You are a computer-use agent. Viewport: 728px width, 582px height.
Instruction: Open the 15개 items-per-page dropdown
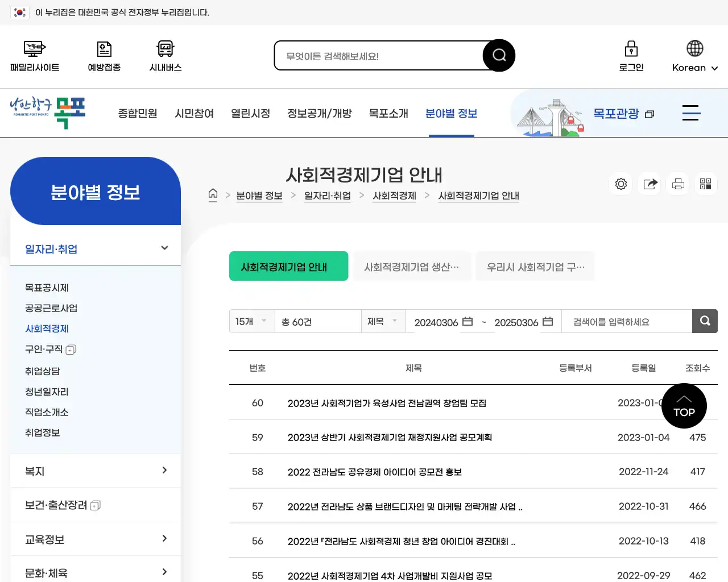(x=251, y=321)
